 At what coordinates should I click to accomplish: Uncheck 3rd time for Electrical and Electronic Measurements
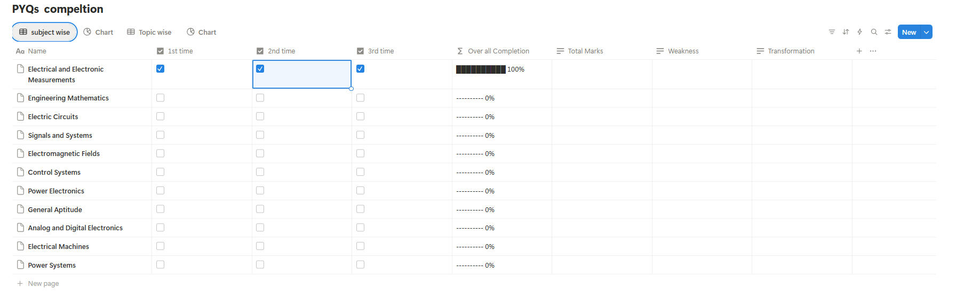tap(360, 69)
